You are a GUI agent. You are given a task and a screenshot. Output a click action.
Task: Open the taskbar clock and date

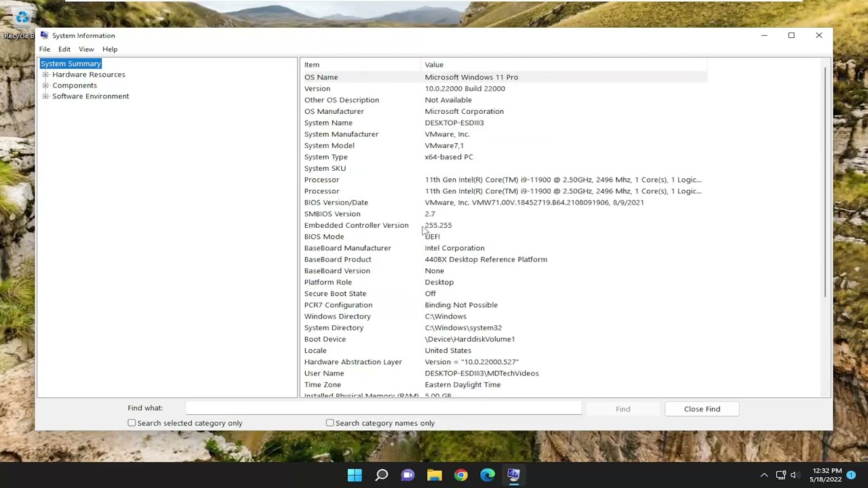(x=825, y=475)
